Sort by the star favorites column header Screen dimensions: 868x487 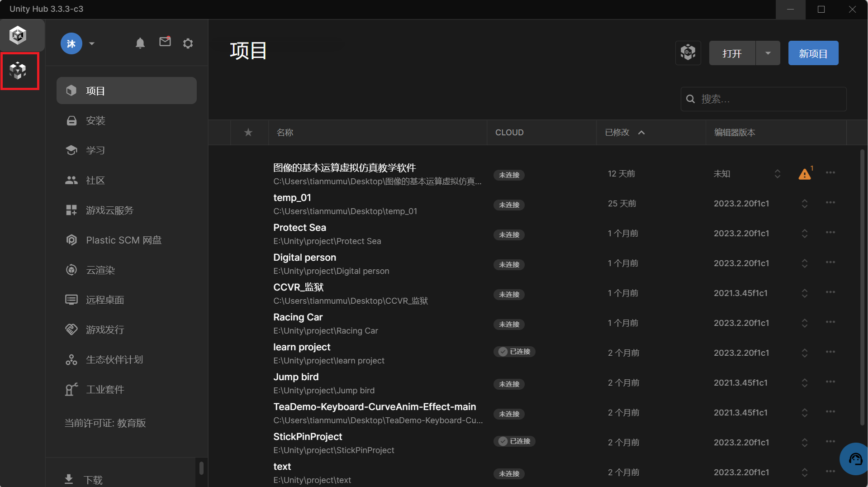coord(248,132)
